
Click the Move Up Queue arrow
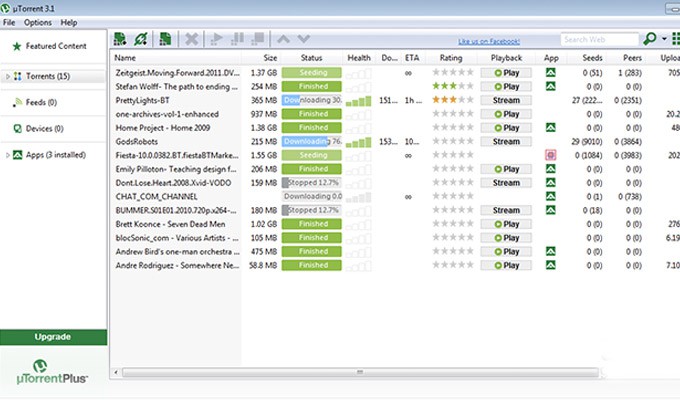coord(283,39)
